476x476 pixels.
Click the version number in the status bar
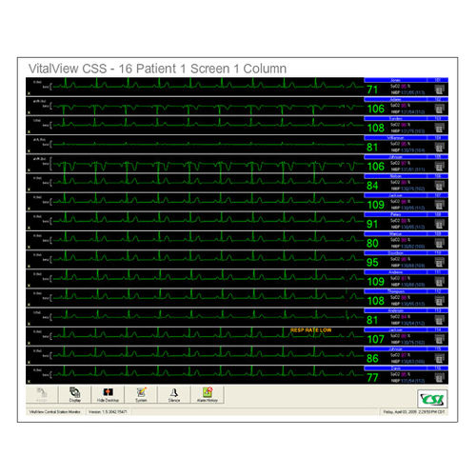coord(108,412)
